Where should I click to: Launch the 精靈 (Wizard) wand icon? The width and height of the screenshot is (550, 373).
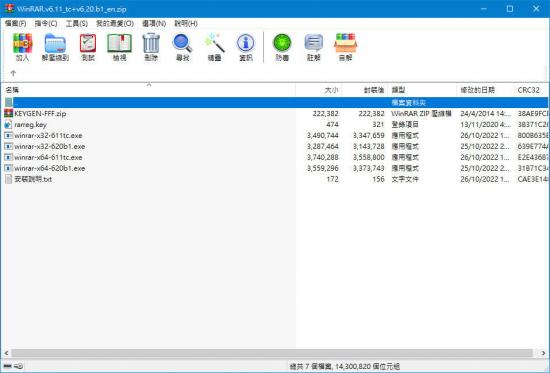214,43
